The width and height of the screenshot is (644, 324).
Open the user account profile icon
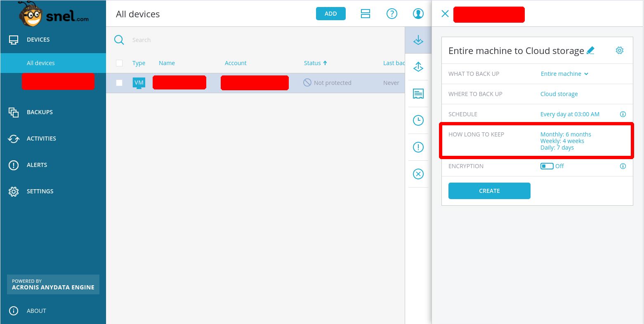[418, 14]
